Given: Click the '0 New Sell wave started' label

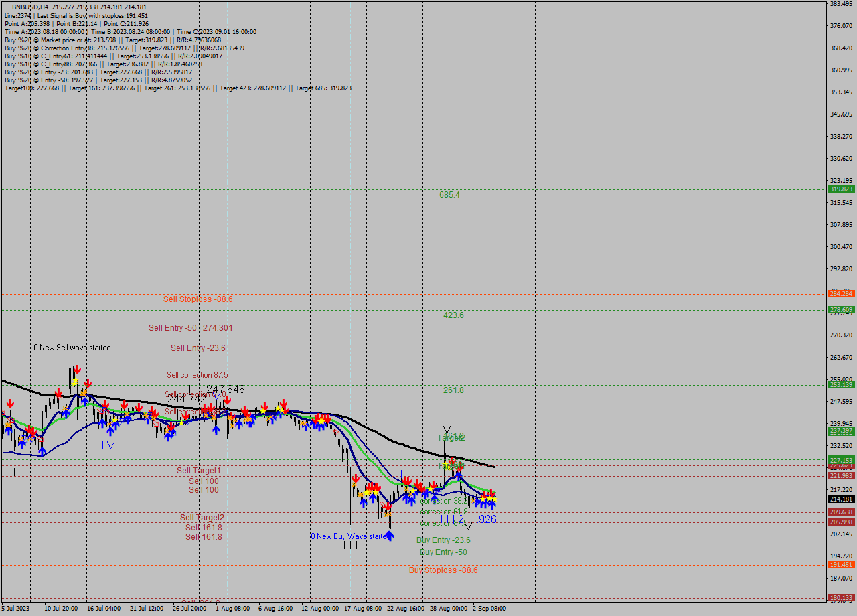Looking at the screenshot, I should pos(72,348).
